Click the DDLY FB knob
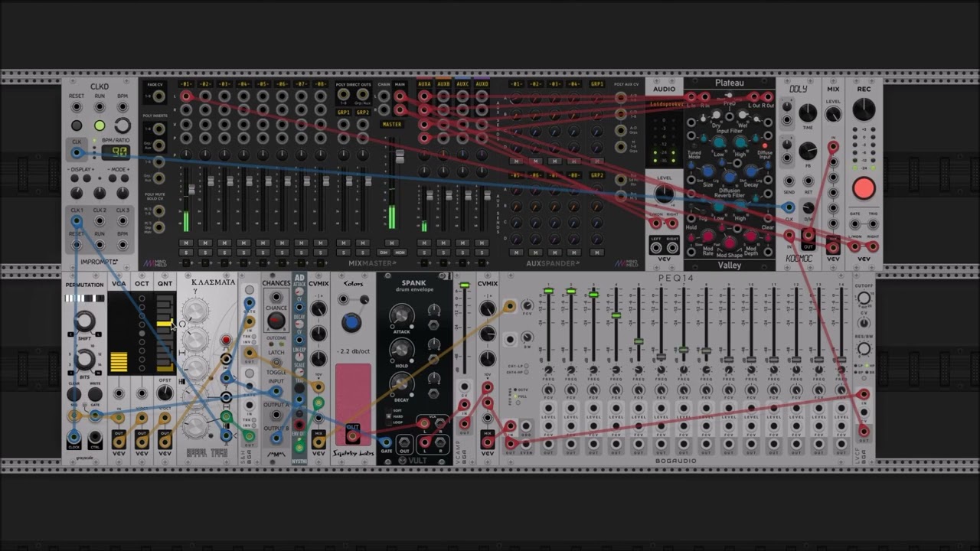This screenshot has width=980, height=551. point(808,151)
